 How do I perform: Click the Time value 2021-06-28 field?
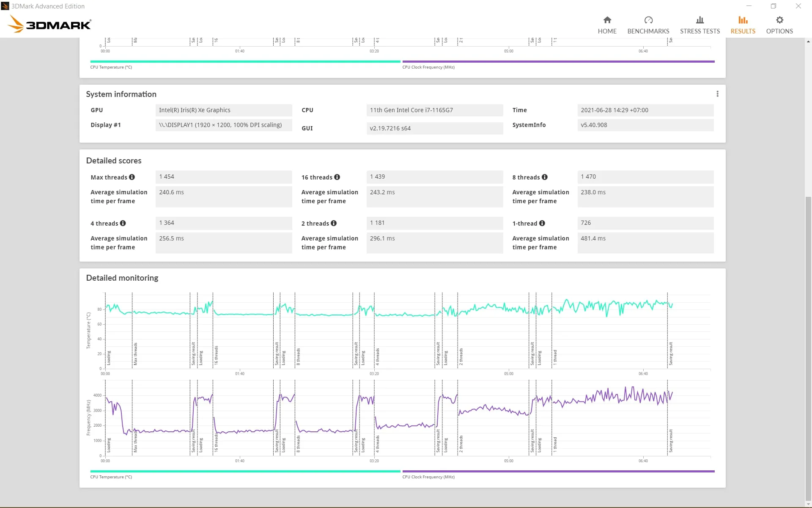pos(645,110)
